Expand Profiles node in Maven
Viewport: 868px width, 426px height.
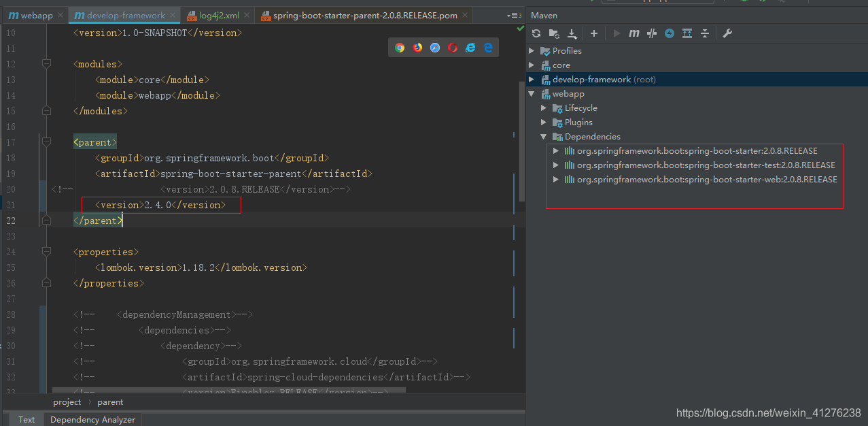532,51
